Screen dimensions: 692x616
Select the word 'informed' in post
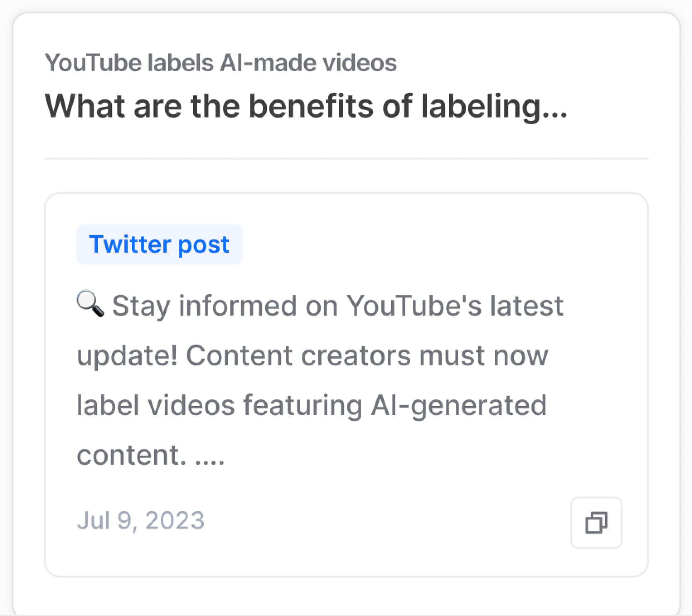[x=237, y=306]
